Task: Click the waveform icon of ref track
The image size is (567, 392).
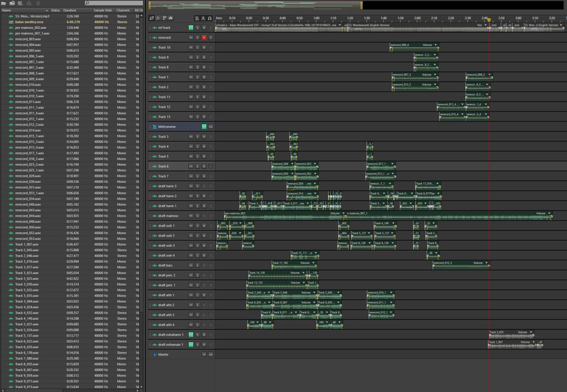Action: click(155, 28)
